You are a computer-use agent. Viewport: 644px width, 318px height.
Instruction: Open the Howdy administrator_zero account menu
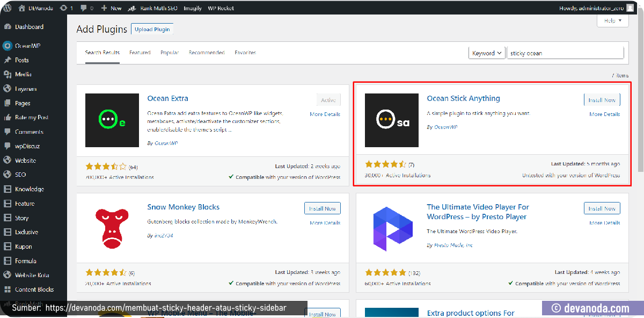pos(596,8)
